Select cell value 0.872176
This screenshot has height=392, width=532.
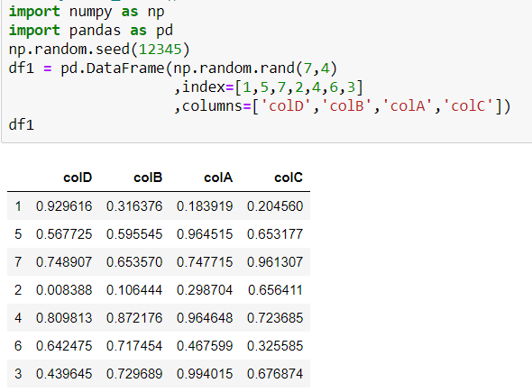[x=134, y=318]
